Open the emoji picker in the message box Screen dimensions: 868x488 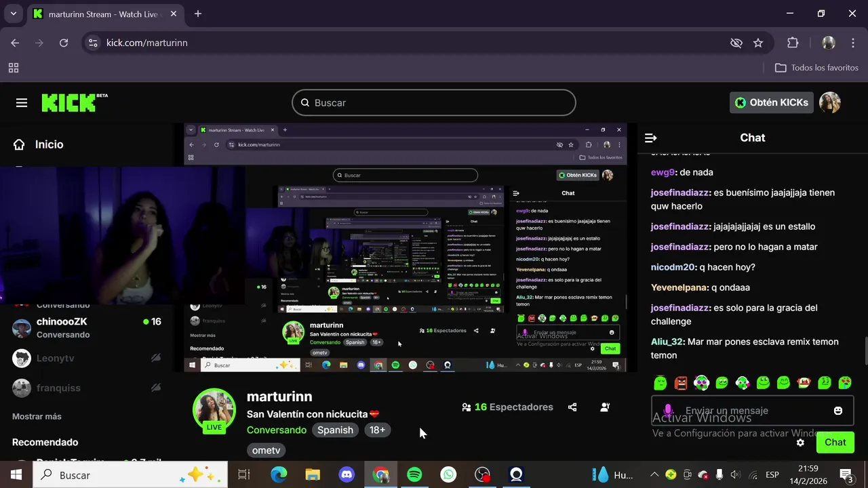coord(838,411)
